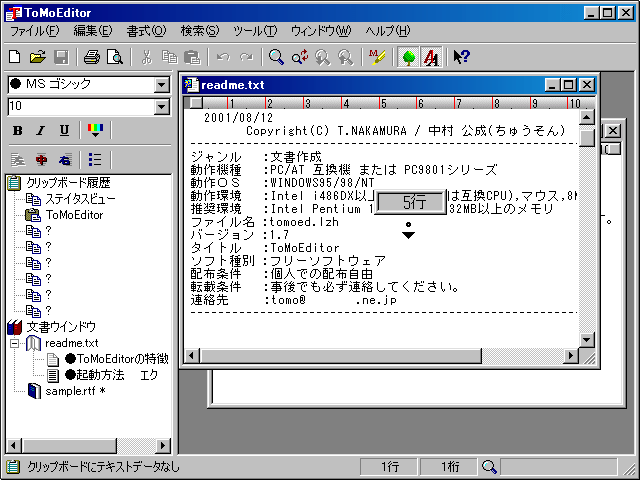Select クリップボード履歴 tree root
The image size is (640, 480).
tap(68, 183)
